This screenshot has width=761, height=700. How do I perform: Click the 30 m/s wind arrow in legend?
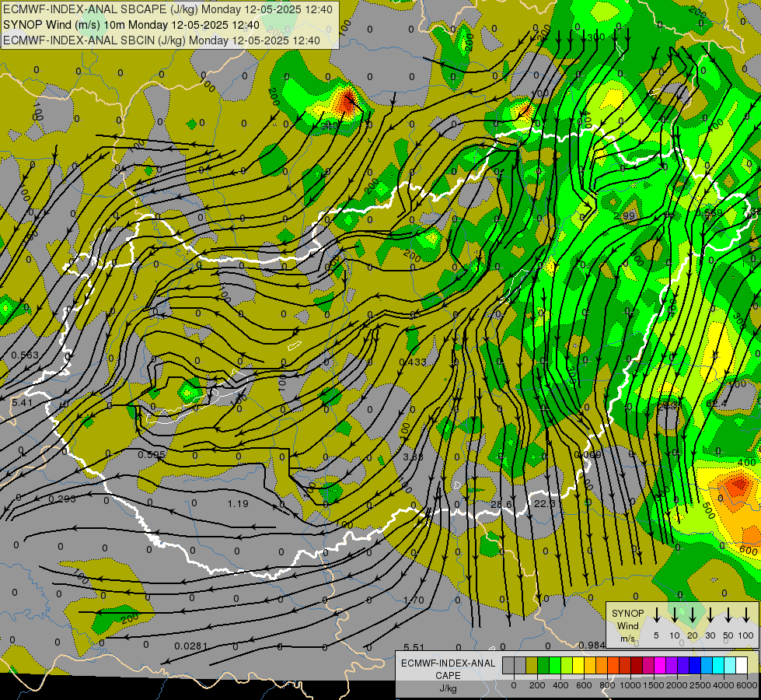(x=710, y=615)
